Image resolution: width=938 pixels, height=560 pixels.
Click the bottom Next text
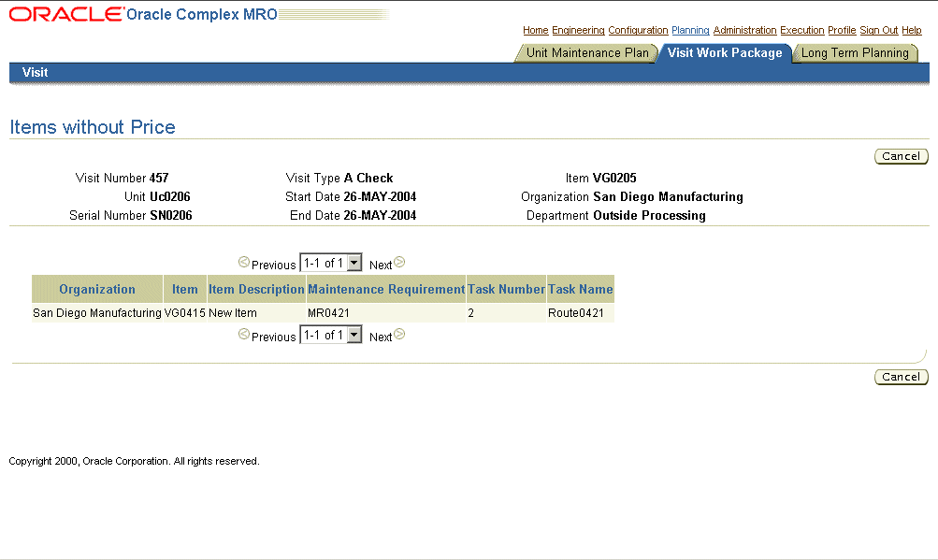point(381,337)
